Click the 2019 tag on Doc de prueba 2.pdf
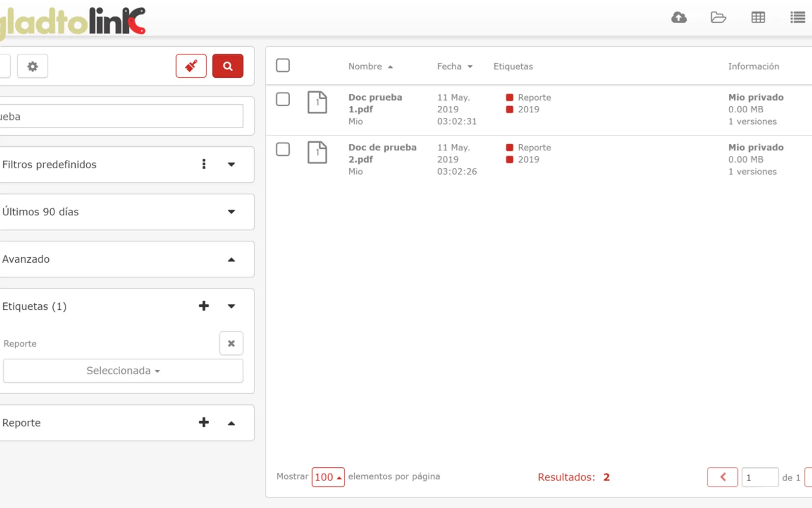 click(x=522, y=160)
